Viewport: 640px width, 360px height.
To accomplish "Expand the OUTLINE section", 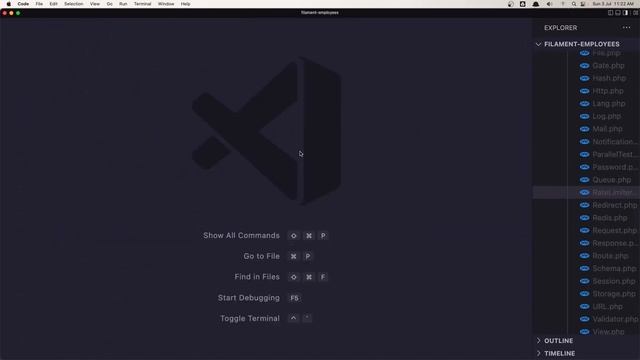I will (586, 340).
